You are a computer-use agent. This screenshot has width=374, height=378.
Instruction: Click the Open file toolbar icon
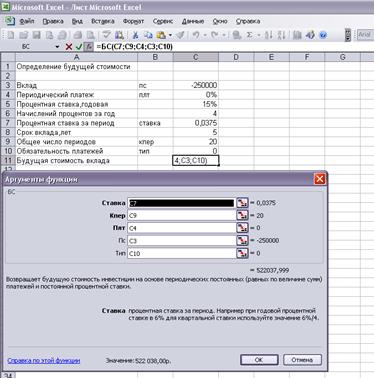(23, 35)
